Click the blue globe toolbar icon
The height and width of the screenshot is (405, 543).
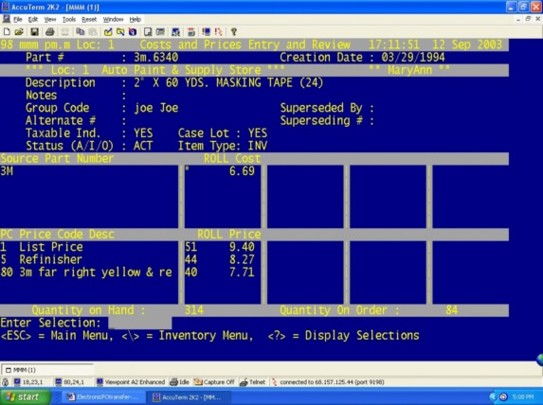(133, 32)
